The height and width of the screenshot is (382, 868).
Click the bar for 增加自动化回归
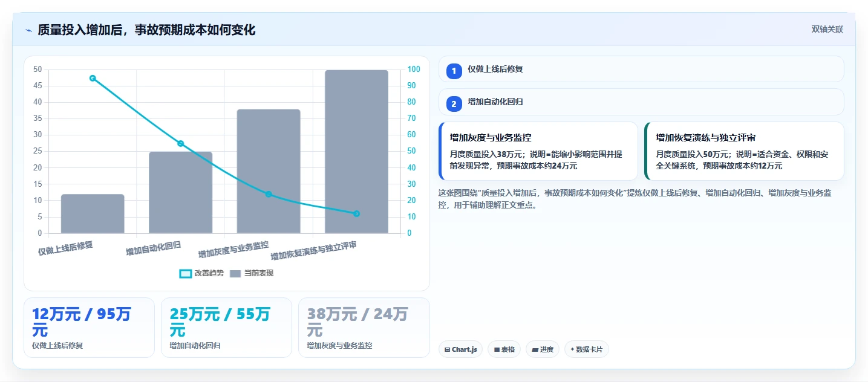(180, 192)
